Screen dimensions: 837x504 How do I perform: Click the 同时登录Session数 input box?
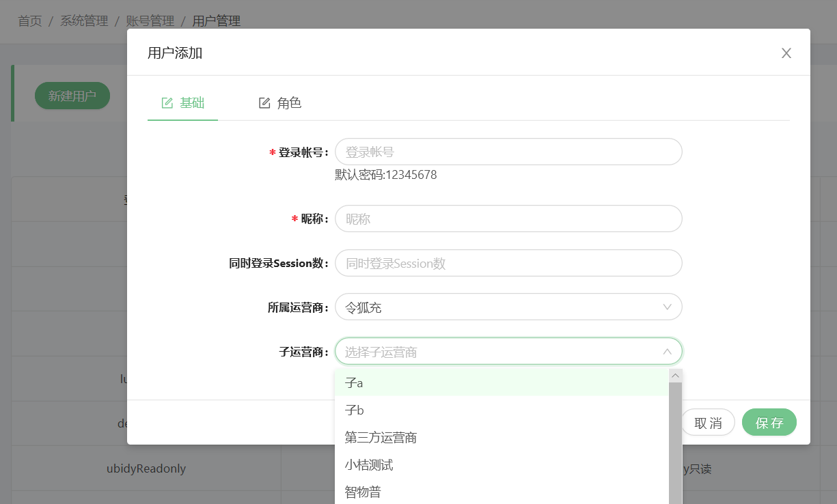pyautogui.click(x=508, y=263)
